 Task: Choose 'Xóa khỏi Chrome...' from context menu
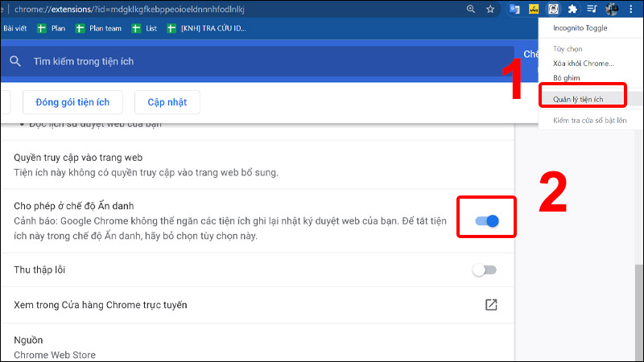[584, 64]
